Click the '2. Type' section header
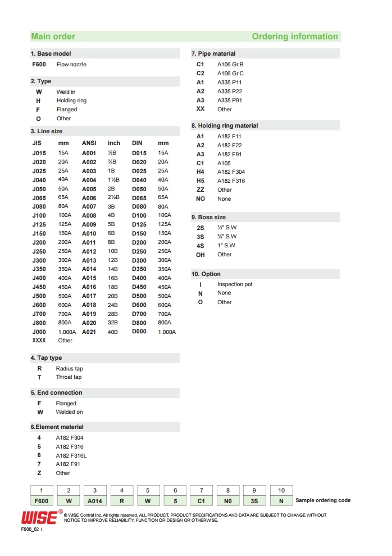The image size is (392, 556). (105, 81)
